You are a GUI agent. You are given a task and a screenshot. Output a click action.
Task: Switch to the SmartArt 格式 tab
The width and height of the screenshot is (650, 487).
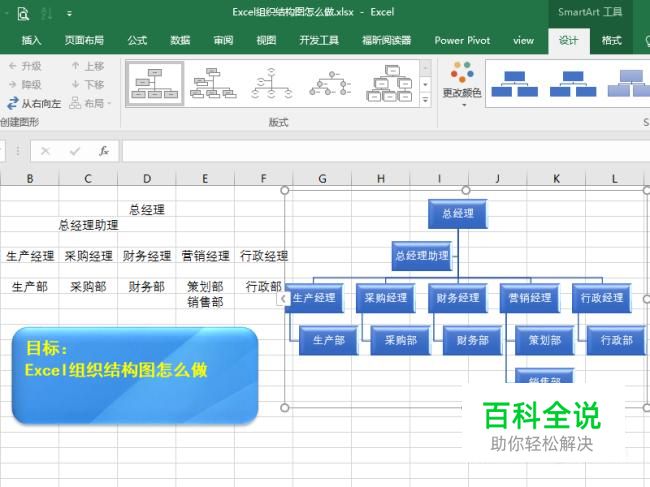point(611,40)
